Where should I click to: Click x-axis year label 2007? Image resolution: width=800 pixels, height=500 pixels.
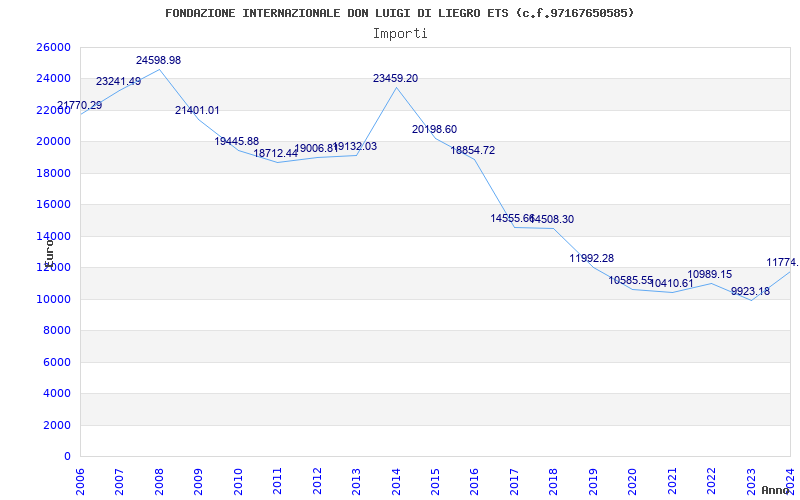120,482
